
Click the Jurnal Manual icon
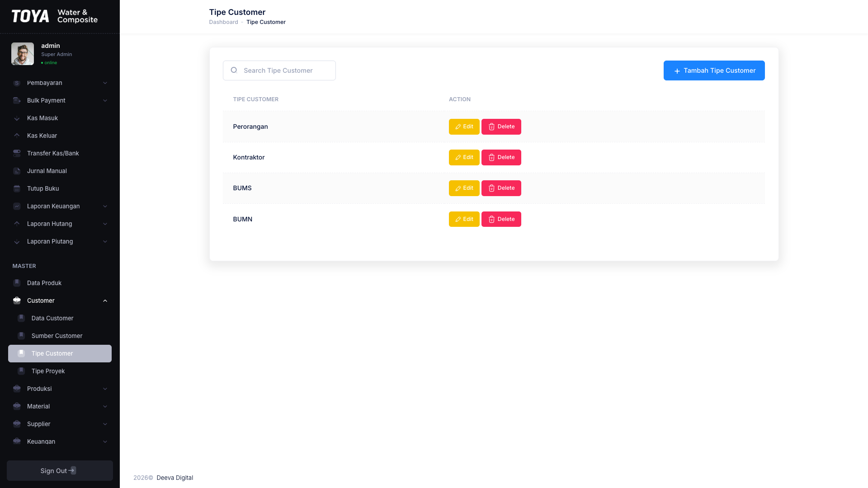click(17, 171)
